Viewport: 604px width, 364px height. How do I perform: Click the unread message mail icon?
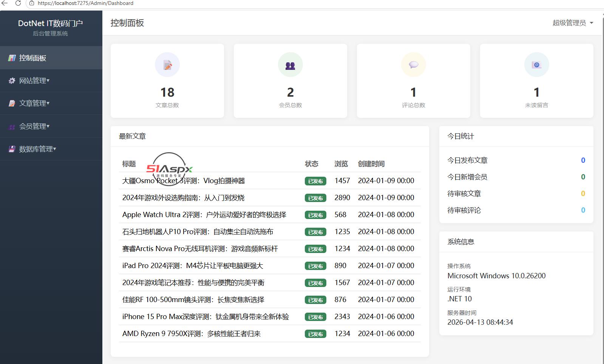pyautogui.click(x=536, y=65)
